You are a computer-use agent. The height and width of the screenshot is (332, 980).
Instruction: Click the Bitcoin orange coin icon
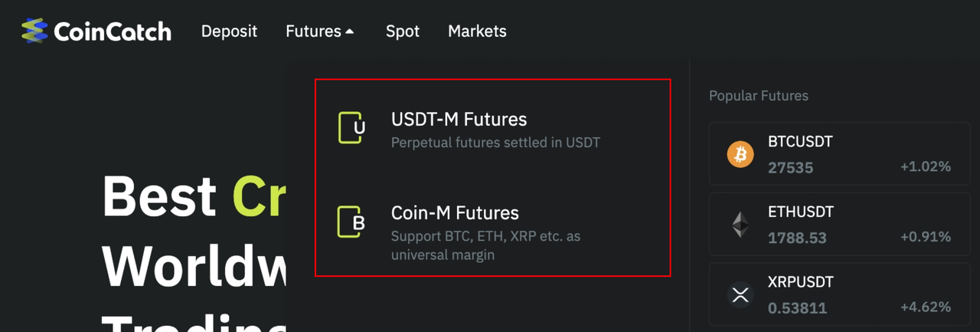pos(740,155)
